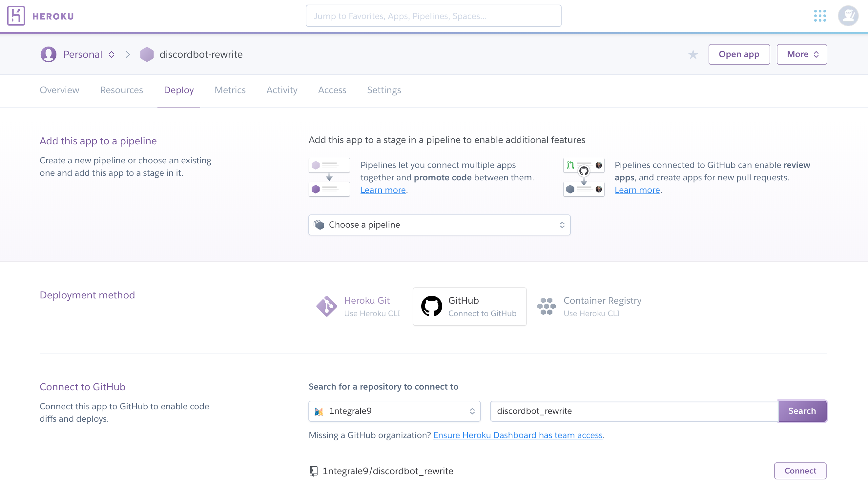The image size is (868, 484).
Task: Click the GitHub review apps illustration
Action: click(x=584, y=177)
